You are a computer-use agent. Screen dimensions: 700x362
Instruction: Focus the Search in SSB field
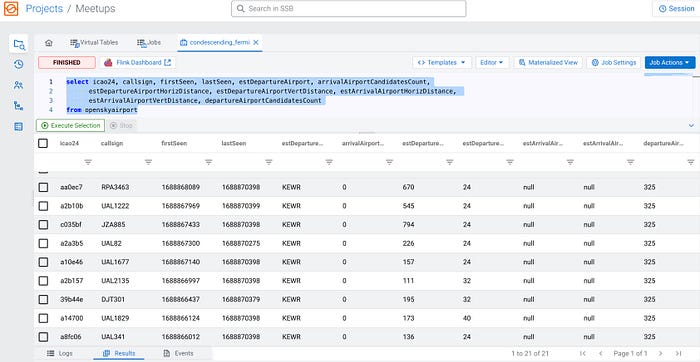pyautogui.click(x=349, y=8)
